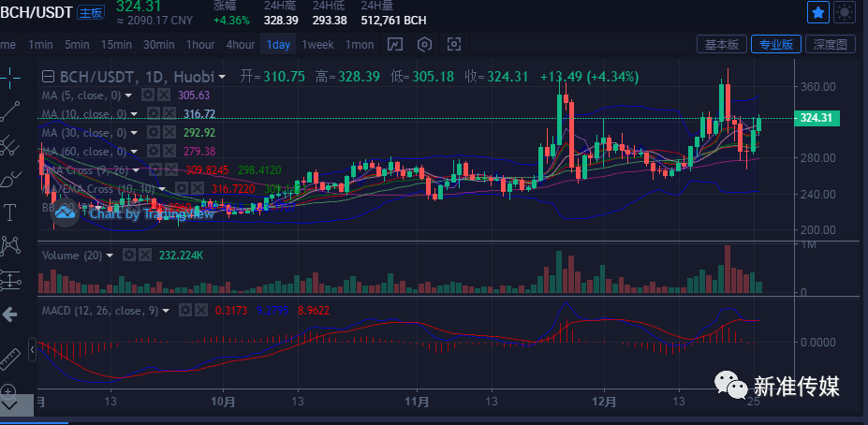Remove the MA (10, close, 0) indicator
The image size is (868, 425).
click(x=169, y=114)
